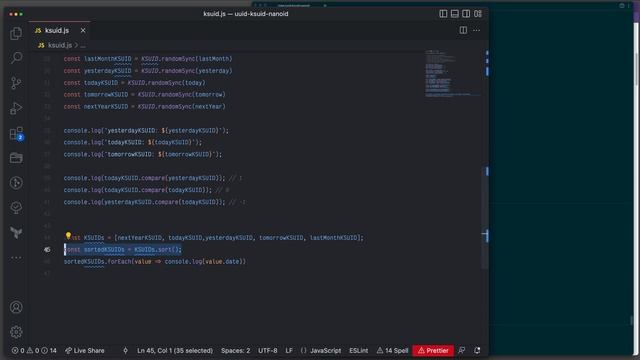
Task: Open the Explorer view in activity bar
Action: coord(16,33)
